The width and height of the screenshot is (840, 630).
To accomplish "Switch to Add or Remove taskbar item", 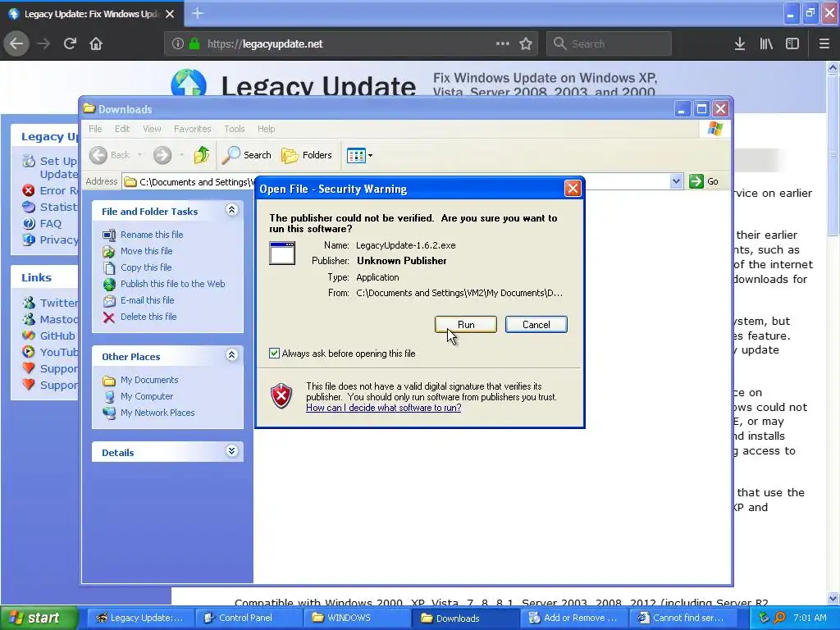I will 573,618.
